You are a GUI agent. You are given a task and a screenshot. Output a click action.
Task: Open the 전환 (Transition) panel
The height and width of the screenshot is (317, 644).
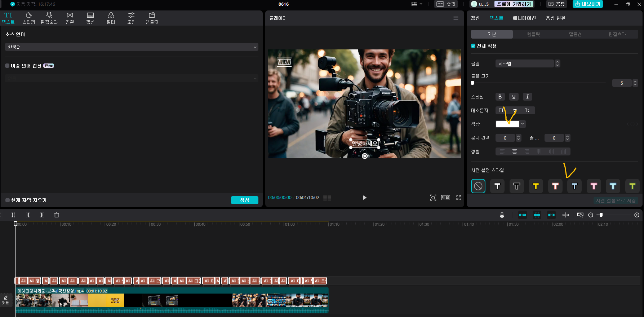(x=70, y=18)
